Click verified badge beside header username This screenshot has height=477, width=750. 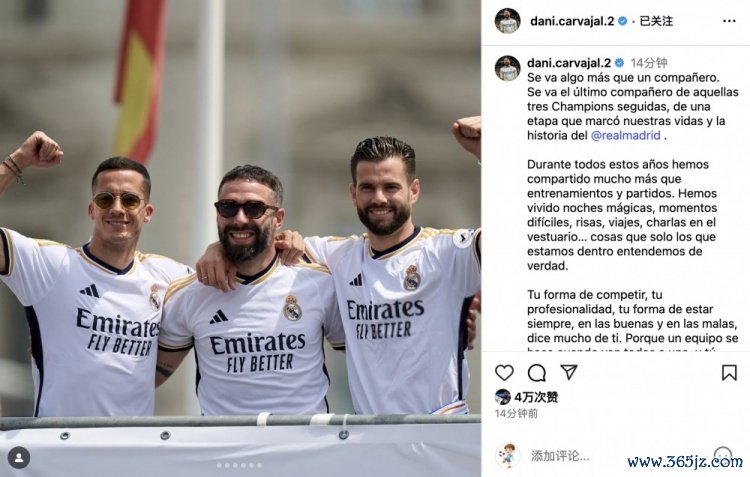pos(622,21)
